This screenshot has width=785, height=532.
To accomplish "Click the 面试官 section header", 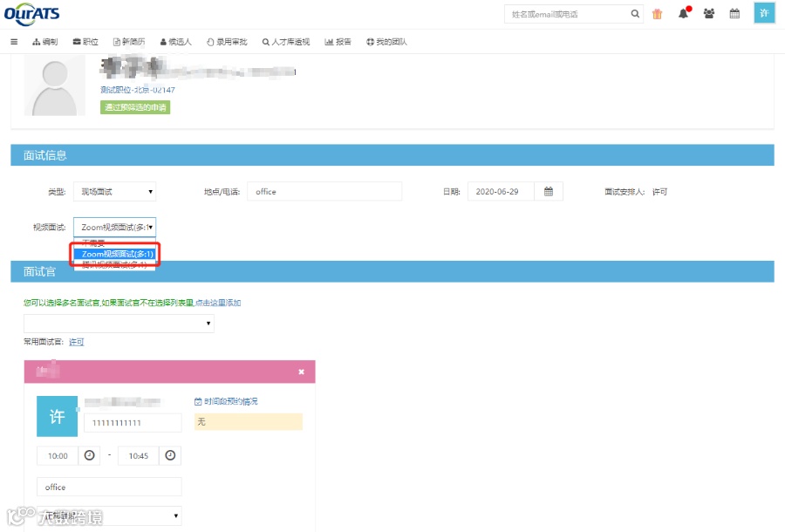I will [392, 272].
